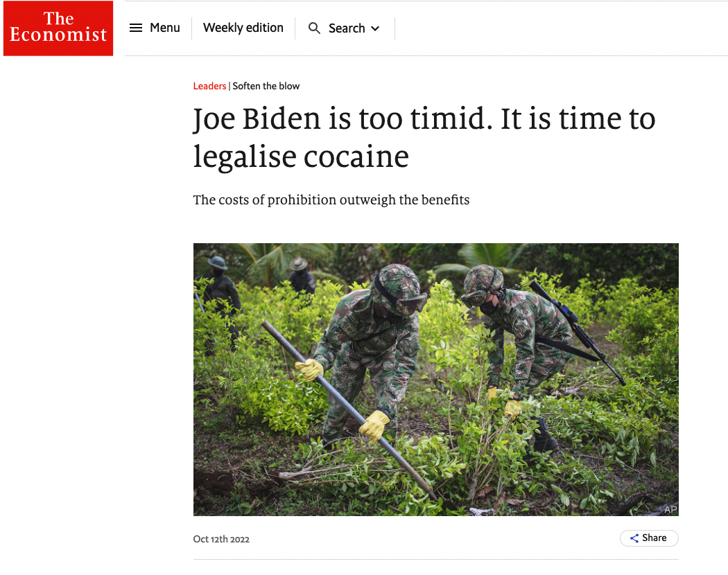Click the share arrow icon
The height and width of the screenshot is (575, 728).
(x=634, y=538)
